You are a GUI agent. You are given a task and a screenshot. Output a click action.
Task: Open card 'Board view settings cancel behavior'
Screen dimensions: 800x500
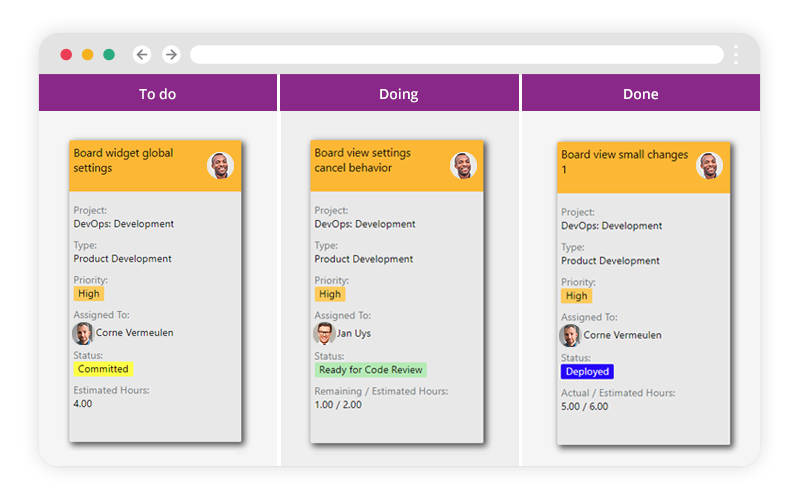[397, 291]
